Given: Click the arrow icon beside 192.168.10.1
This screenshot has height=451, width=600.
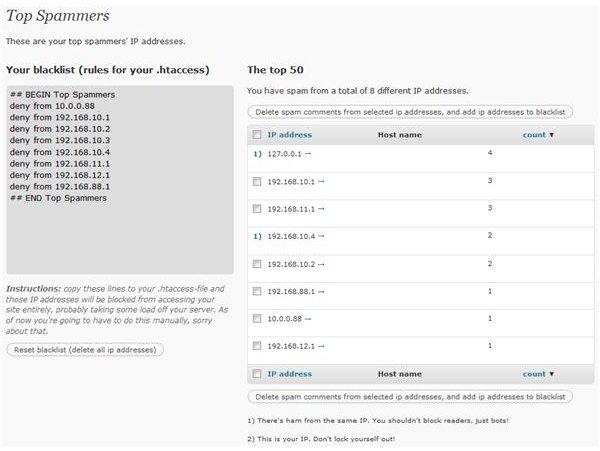Looking at the screenshot, I should 321,181.
